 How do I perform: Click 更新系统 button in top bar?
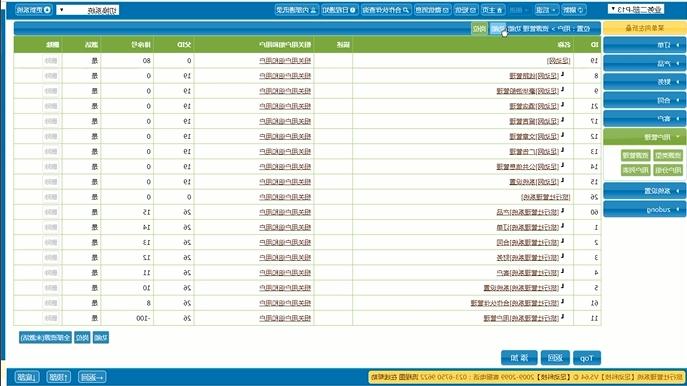point(33,10)
